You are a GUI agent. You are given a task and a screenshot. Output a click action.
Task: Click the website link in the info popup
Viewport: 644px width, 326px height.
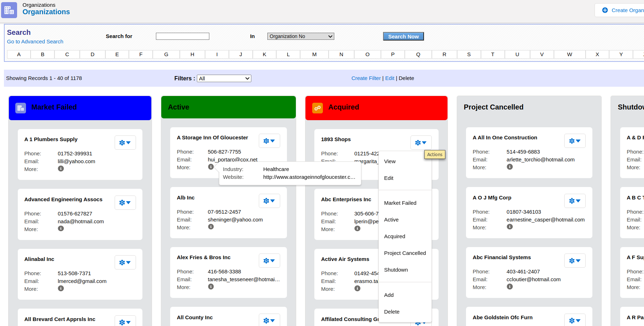click(309, 177)
